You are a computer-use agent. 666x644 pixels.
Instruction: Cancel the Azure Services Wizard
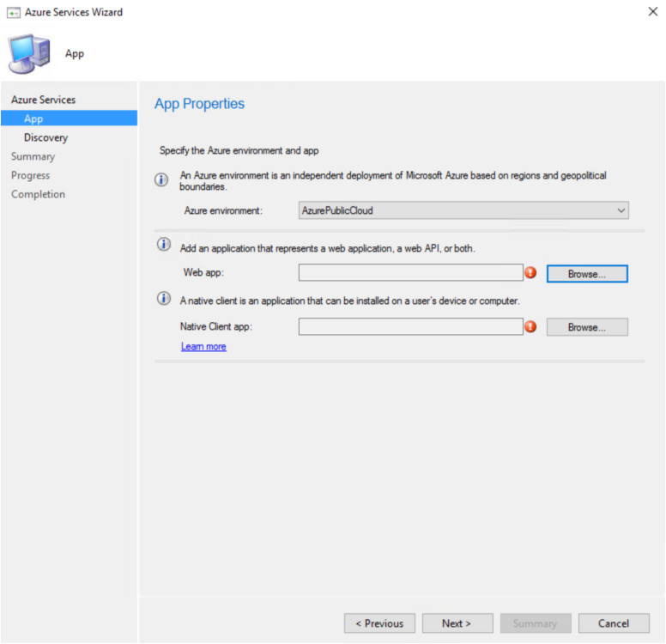click(614, 623)
